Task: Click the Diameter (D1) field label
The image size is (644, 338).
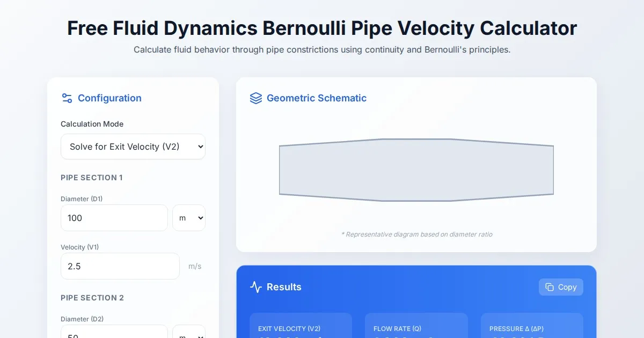Action: click(x=82, y=199)
